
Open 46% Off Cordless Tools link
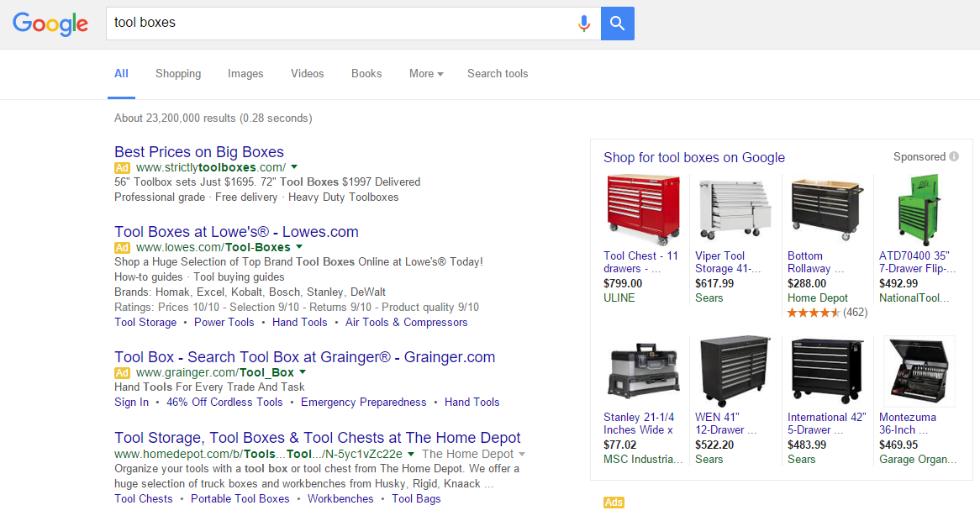point(224,403)
